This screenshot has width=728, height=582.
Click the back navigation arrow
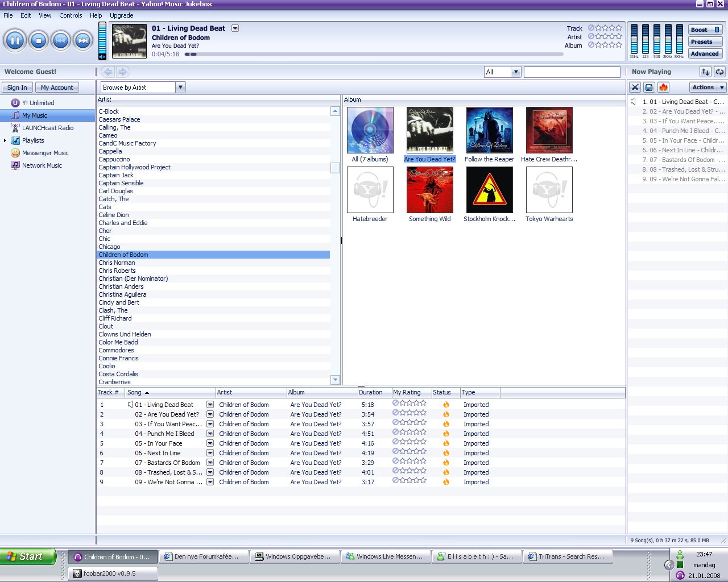(107, 72)
